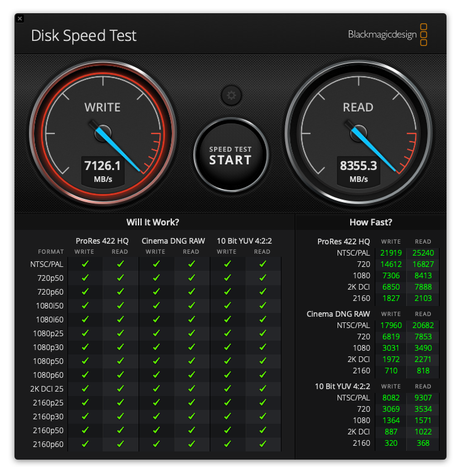
Task: Click Cinema DNG RAW heading in How Fast
Action: pos(338,314)
